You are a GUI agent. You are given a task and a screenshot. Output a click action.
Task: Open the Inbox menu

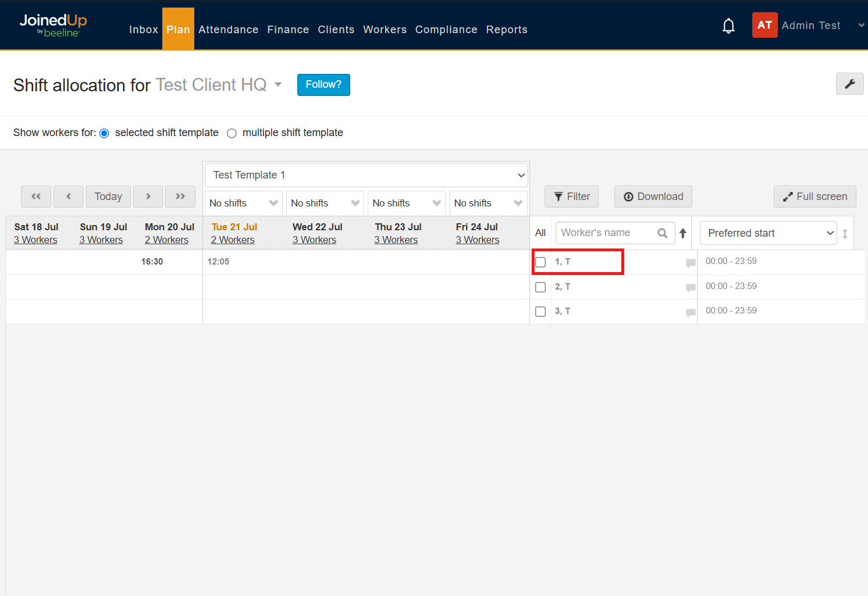144,29
